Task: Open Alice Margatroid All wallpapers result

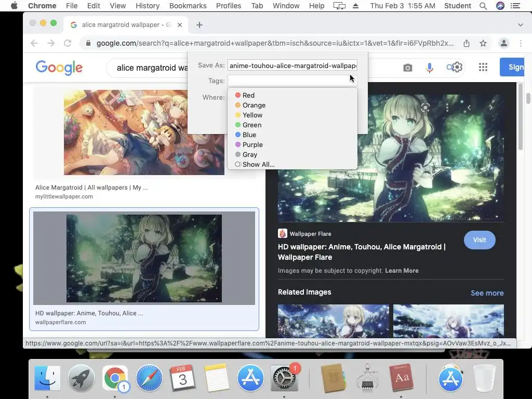Action: (x=91, y=188)
